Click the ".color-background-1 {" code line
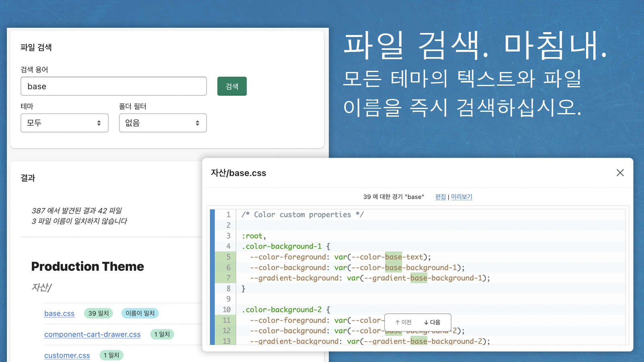 286,246
